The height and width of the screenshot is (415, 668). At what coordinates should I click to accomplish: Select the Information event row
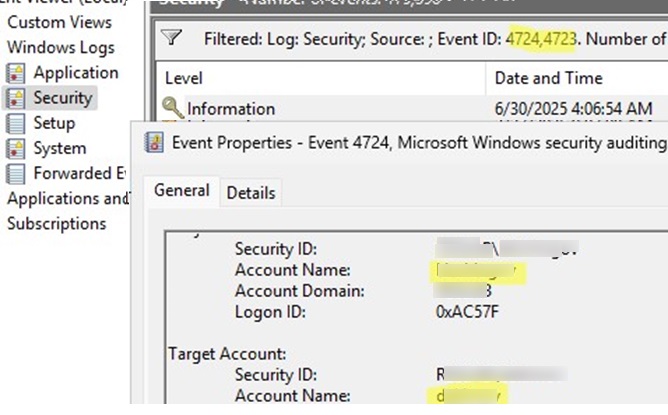pos(412,108)
